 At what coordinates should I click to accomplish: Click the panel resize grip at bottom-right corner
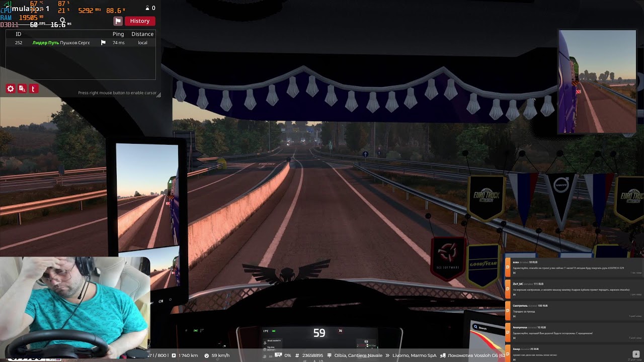click(x=158, y=95)
